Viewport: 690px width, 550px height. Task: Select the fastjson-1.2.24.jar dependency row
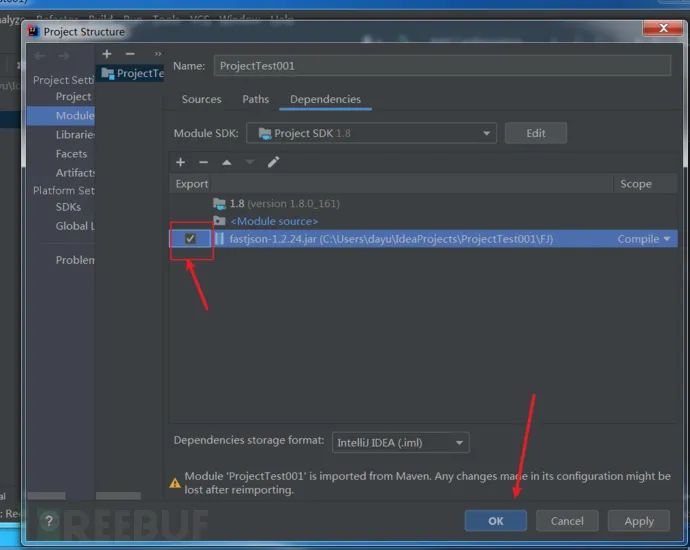(423, 239)
